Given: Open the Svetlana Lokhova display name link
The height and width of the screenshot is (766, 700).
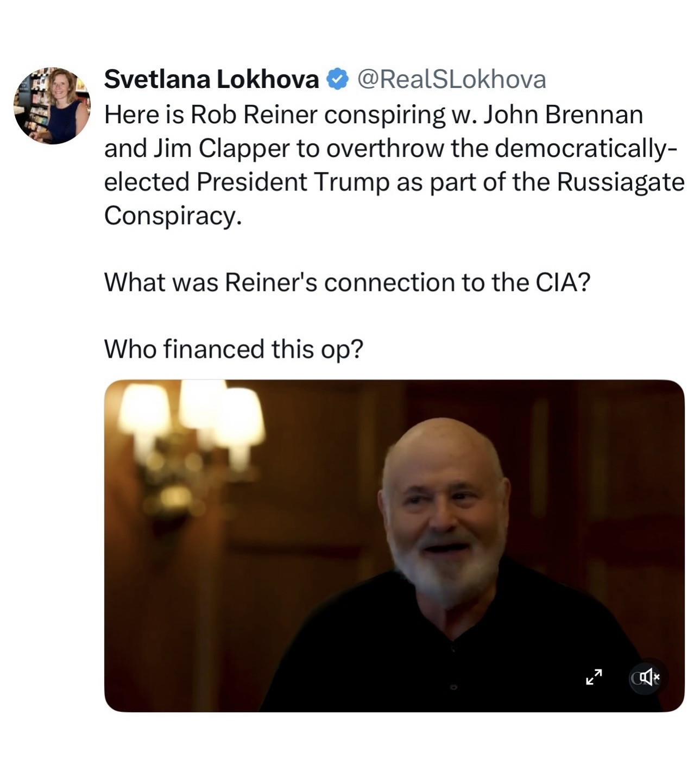Looking at the screenshot, I should 211,79.
